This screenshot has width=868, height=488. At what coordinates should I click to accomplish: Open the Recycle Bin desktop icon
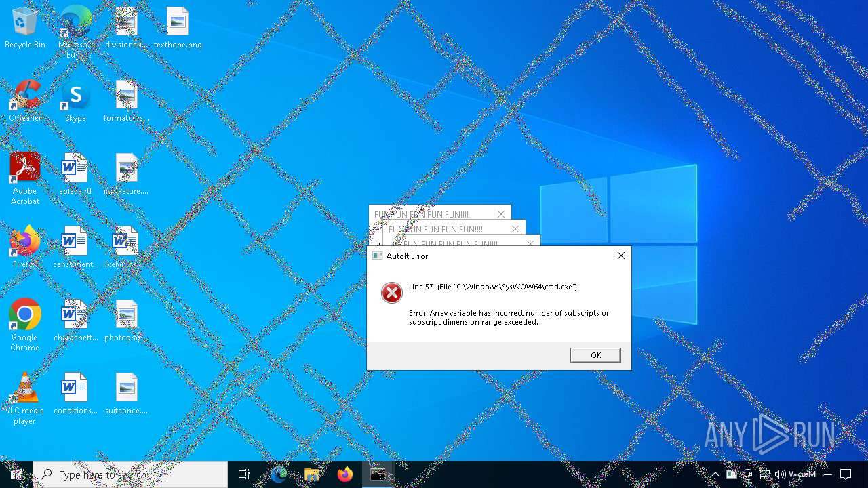tap(25, 28)
